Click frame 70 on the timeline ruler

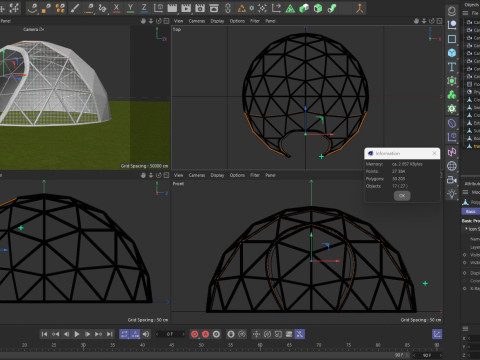tap(319, 345)
